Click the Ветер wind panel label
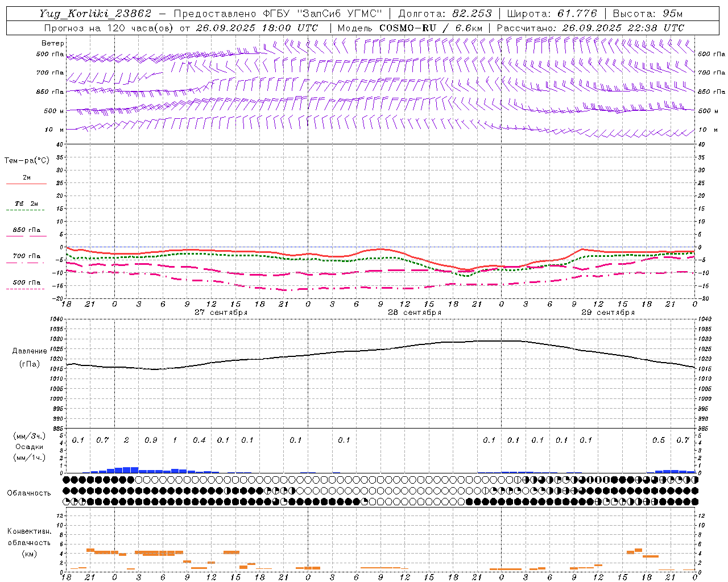The height and width of the screenshot is (582, 728). click(52, 43)
